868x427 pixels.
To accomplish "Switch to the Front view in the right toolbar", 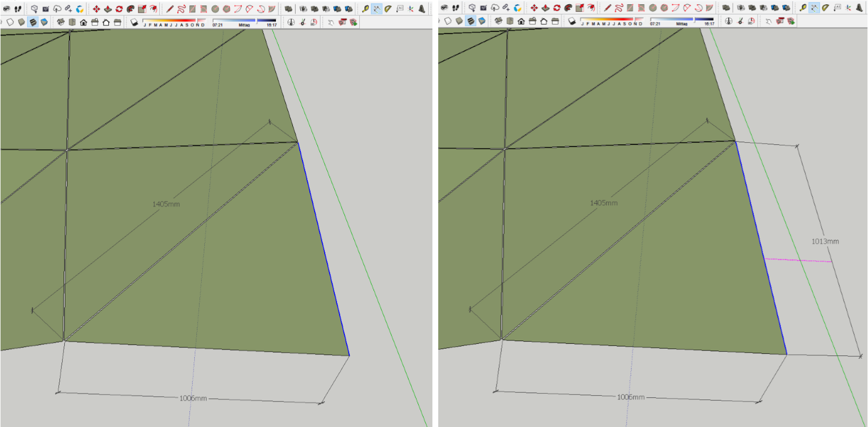I will [521, 21].
